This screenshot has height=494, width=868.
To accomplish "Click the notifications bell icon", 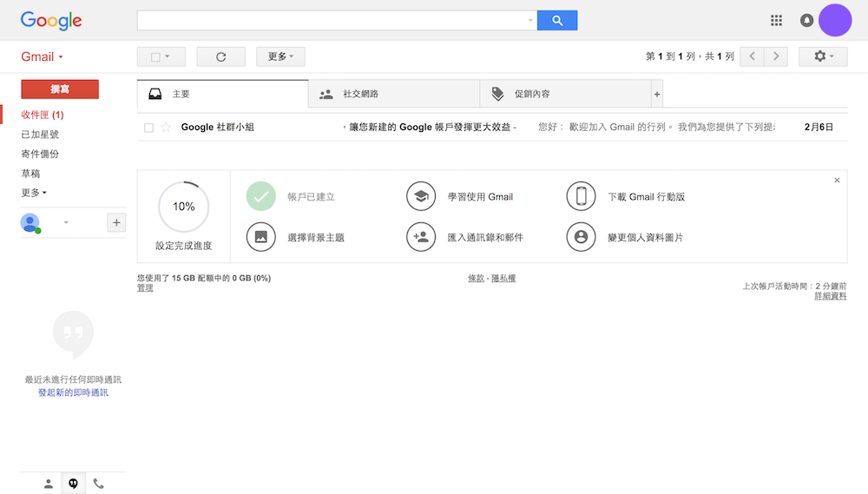I will [x=806, y=20].
